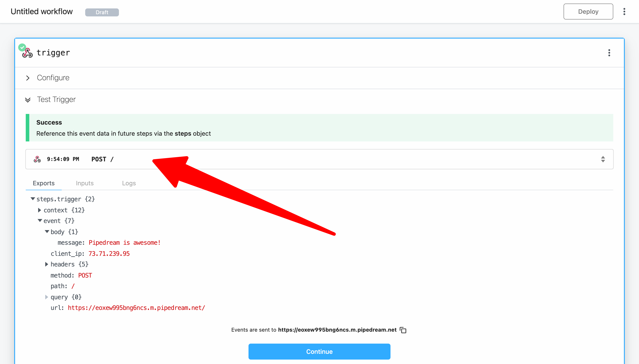This screenshot has height=364, width=639.
Task: Open the workflow three-dot menu
Action: click(x=624, y=12)
